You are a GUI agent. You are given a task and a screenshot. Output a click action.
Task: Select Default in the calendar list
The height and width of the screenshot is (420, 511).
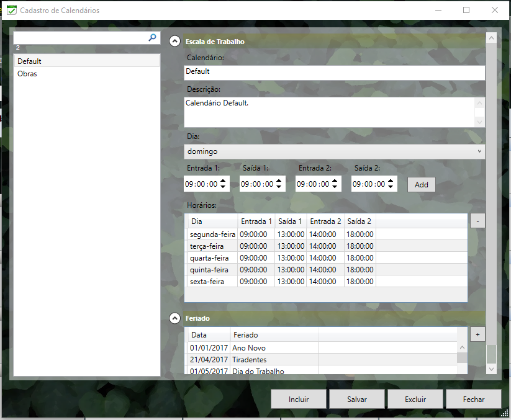[30, 61]
